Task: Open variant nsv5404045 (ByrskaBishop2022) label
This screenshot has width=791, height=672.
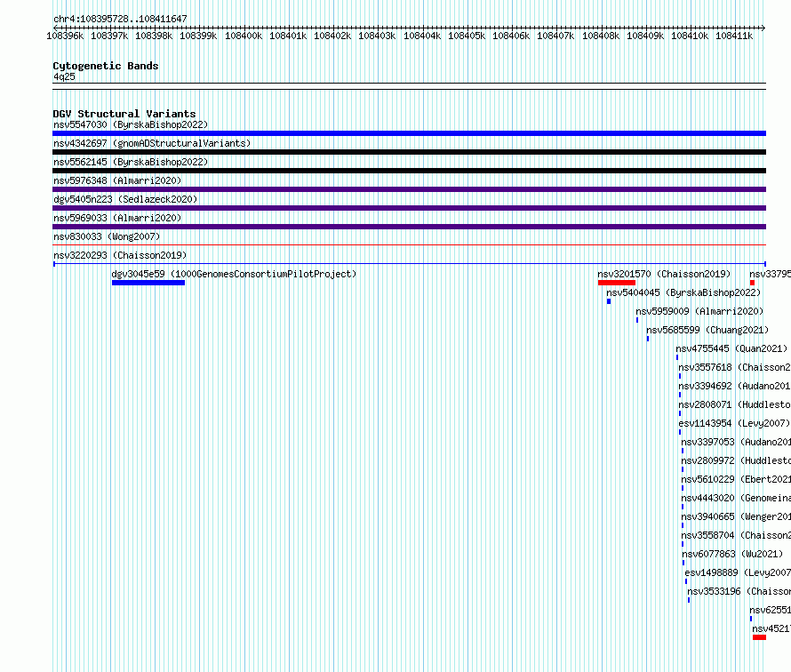Action: coord(683,292)
